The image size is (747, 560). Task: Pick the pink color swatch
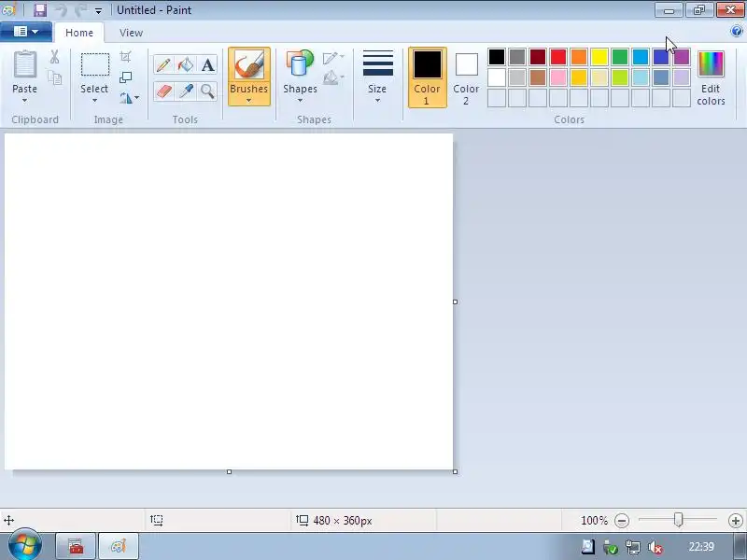(x=557, y=77)
